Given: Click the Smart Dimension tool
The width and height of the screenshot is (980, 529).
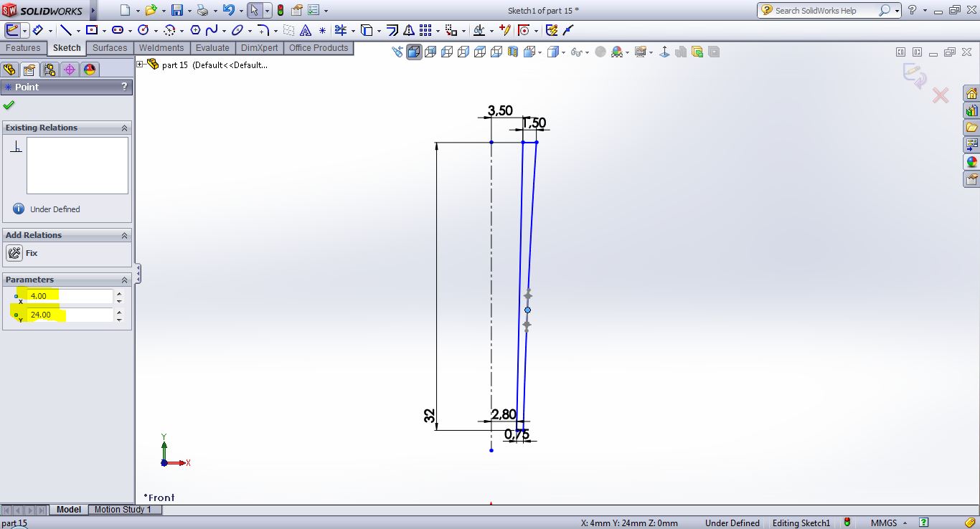Looking at the screenshot, I should pyautogui.click(x=37, y=30).
